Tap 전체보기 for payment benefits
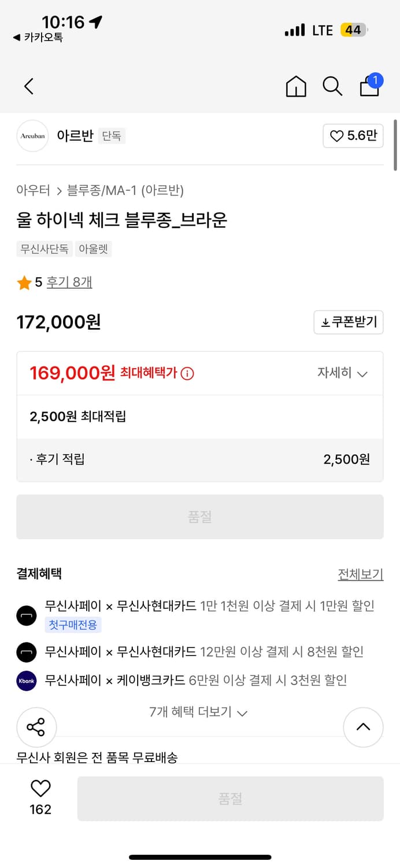Image resolution: width=400 pixels, height=868 pixels. [360, 574]
